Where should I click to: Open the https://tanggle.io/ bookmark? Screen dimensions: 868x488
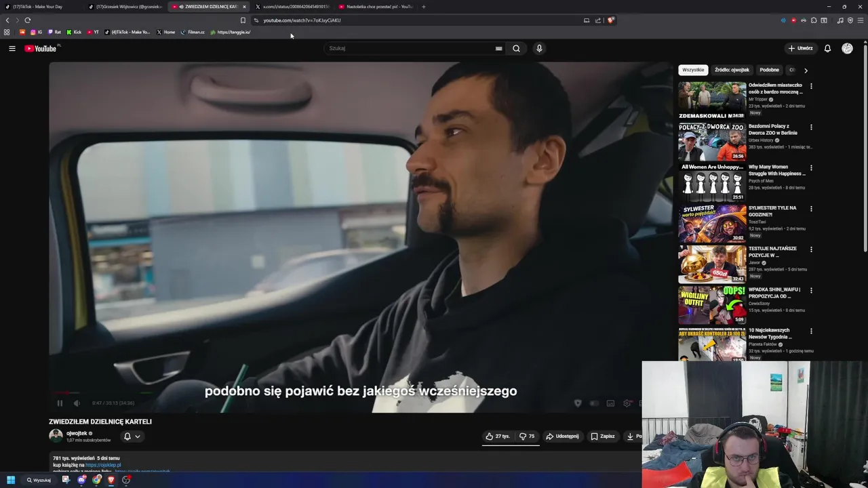click(x=231, y=32)
